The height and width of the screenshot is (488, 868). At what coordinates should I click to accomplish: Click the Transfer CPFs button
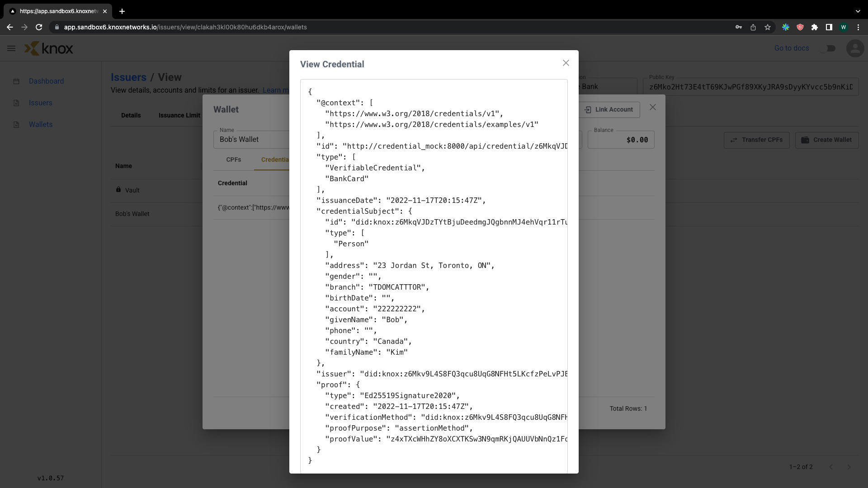pos(756,140)
